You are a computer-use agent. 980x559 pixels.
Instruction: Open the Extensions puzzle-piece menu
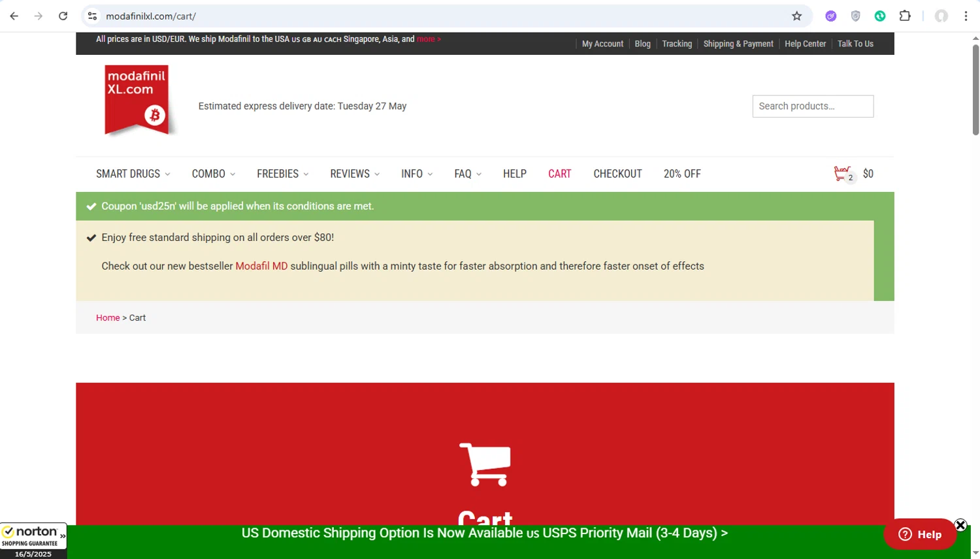905,16
